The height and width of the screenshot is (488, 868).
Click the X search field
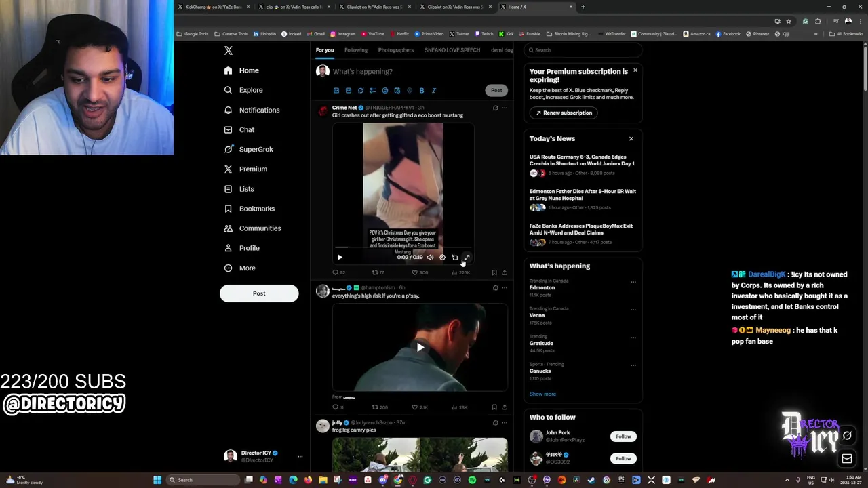tap(583, 50)
